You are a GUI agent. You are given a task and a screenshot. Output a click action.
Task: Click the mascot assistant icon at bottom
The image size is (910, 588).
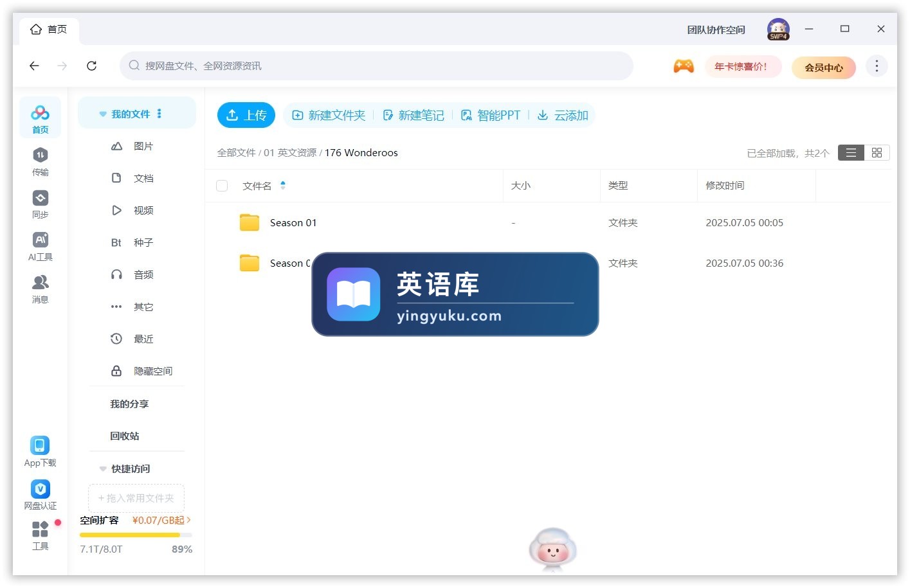[552, 550]
